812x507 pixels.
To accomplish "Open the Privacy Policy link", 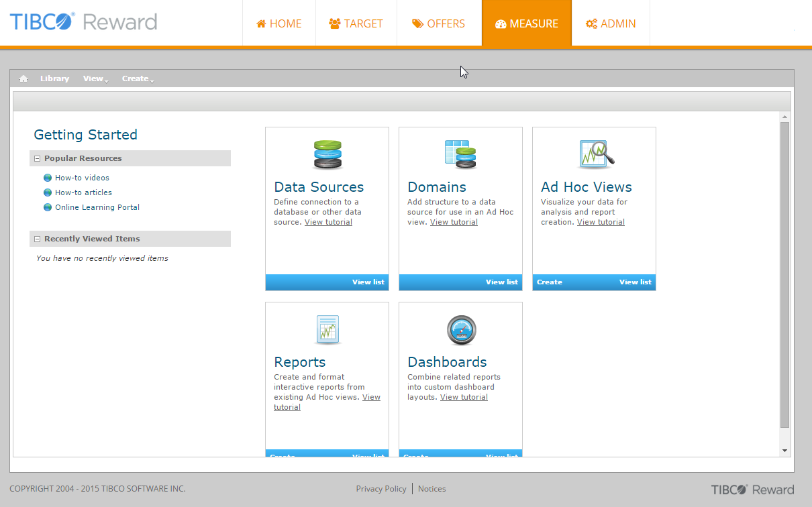I will point(380,489).
